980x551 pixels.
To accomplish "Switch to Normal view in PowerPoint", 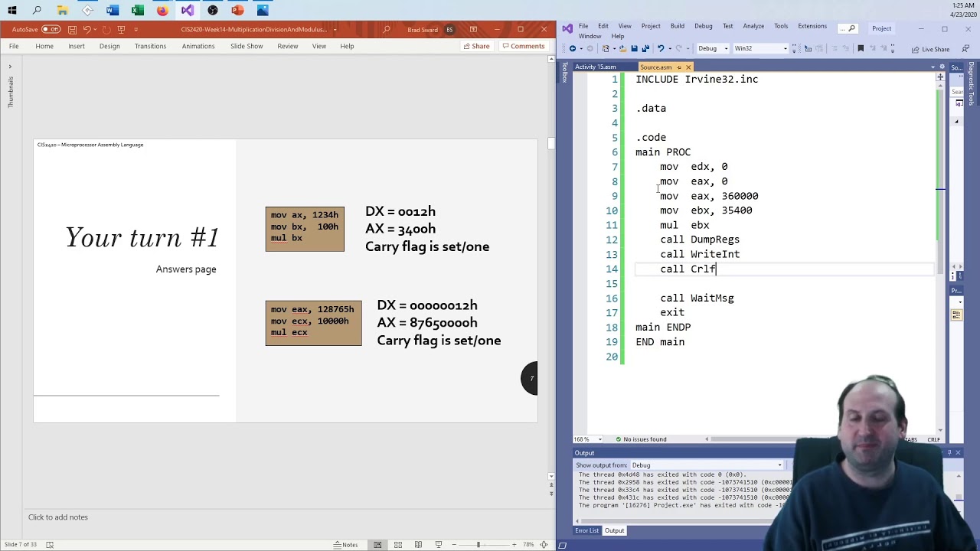I will click(x=377, y=544).
